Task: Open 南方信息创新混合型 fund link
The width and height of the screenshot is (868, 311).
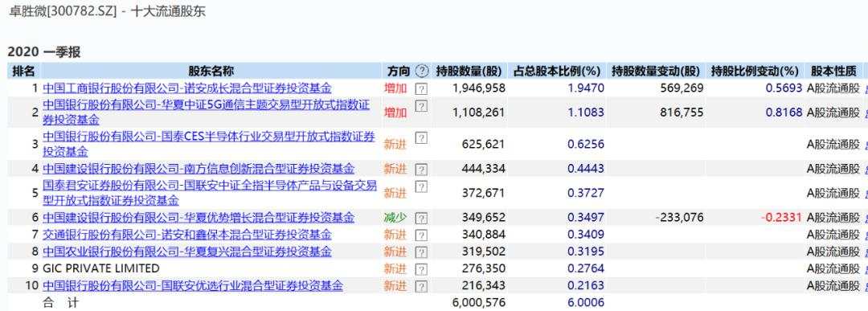Action: pos(199,168)
